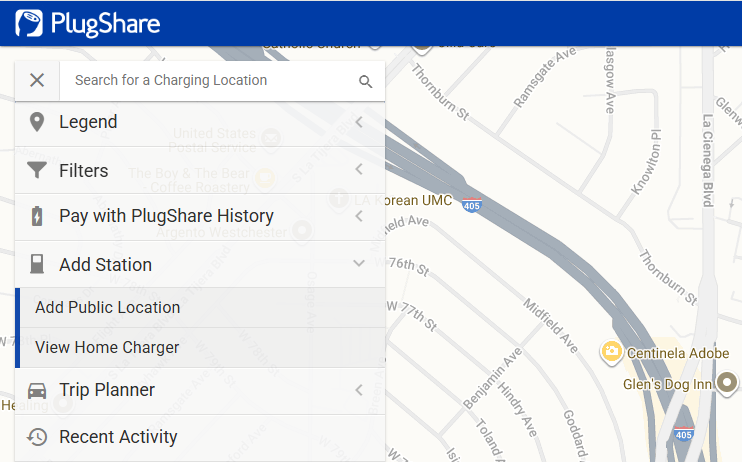Expand the Filters section chevron
The width and height of the screenshot is (742, 462).
click(x=359, y=170)
